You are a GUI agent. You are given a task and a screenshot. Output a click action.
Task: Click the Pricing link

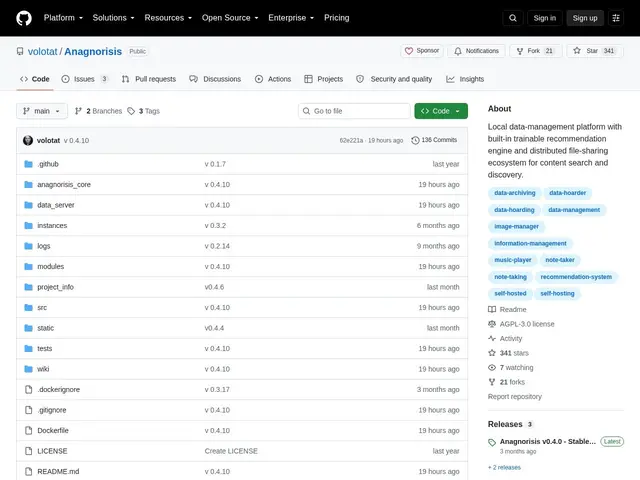[337, 18]
